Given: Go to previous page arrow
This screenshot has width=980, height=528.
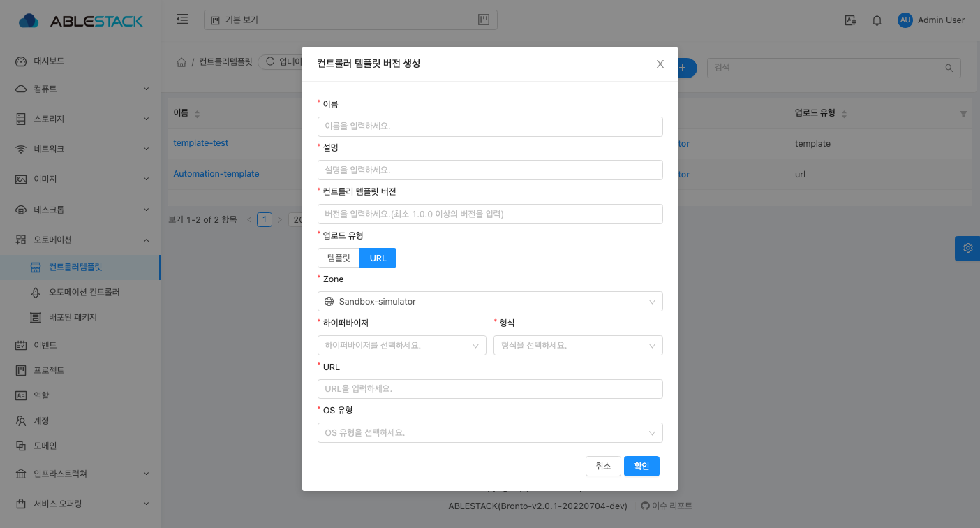Looking at the screenshot, I should coord(249,219).
